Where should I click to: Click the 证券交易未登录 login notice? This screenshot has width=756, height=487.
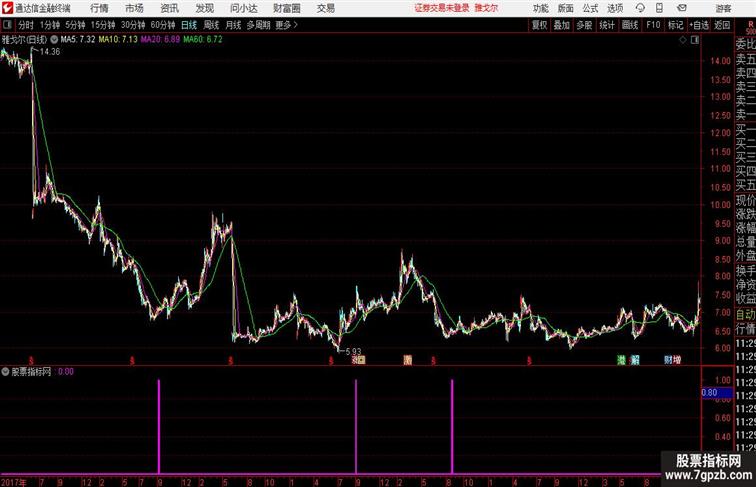click(x=442, y=8)
